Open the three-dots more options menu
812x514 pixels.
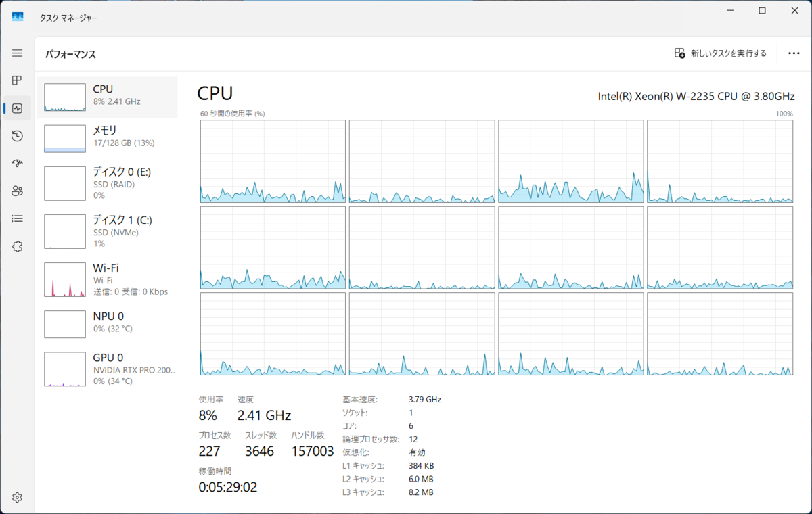(794, 53)
